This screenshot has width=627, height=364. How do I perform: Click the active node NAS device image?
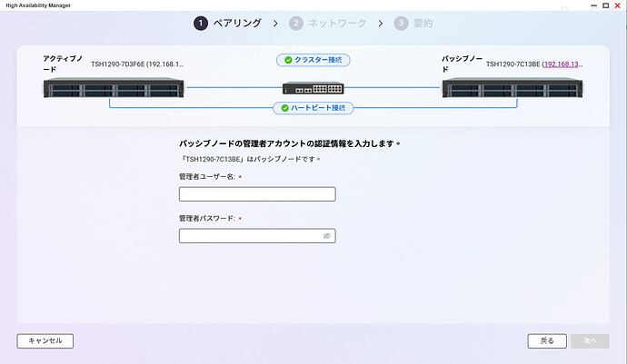[114, 88]
